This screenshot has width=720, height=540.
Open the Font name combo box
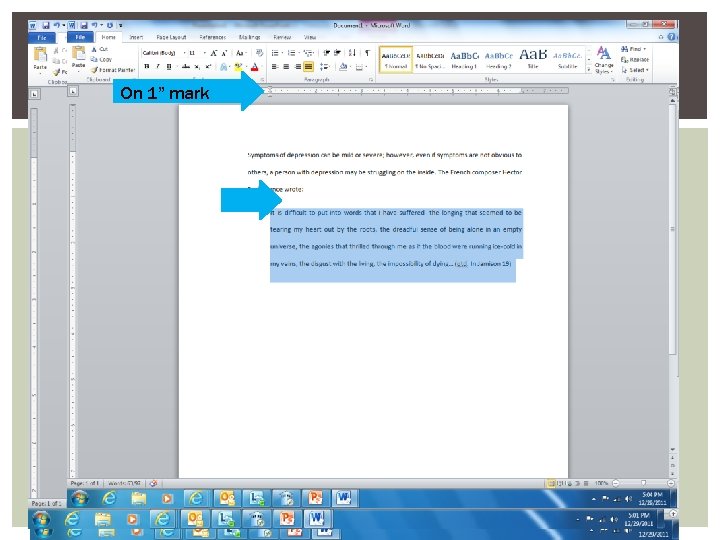tap(161, 53)
